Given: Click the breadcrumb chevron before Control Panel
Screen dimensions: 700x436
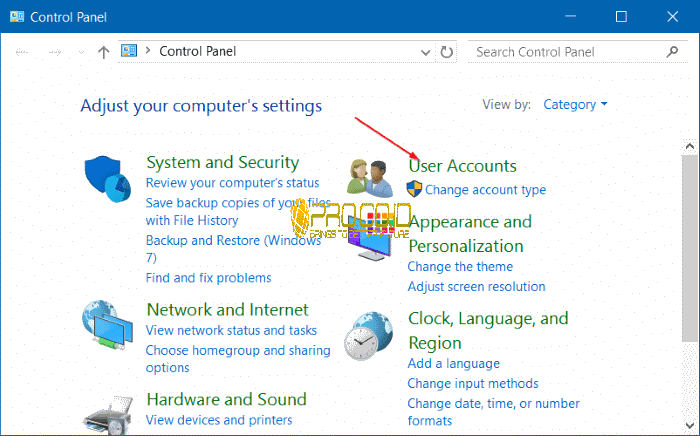Looking at the screenshot, I should coord(148,51).
